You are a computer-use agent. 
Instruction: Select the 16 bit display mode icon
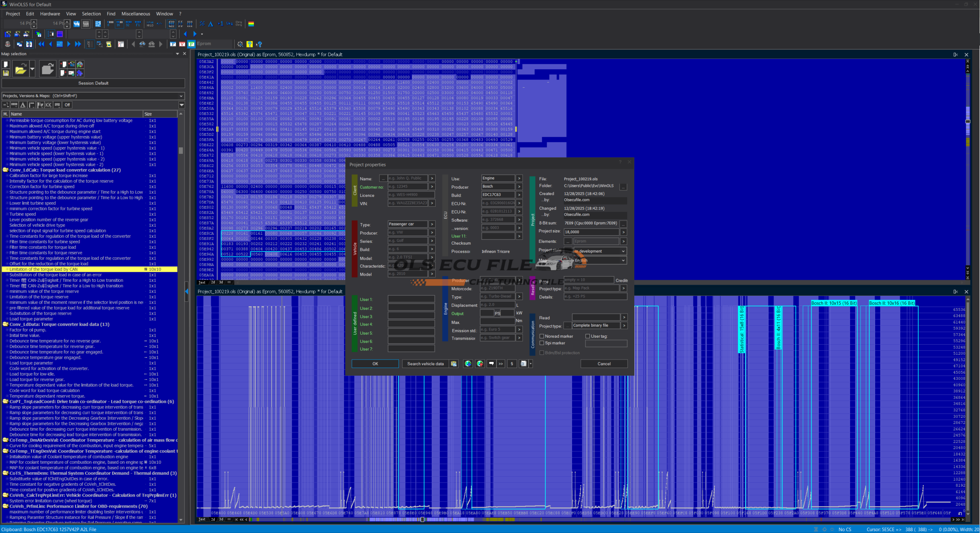119,24
